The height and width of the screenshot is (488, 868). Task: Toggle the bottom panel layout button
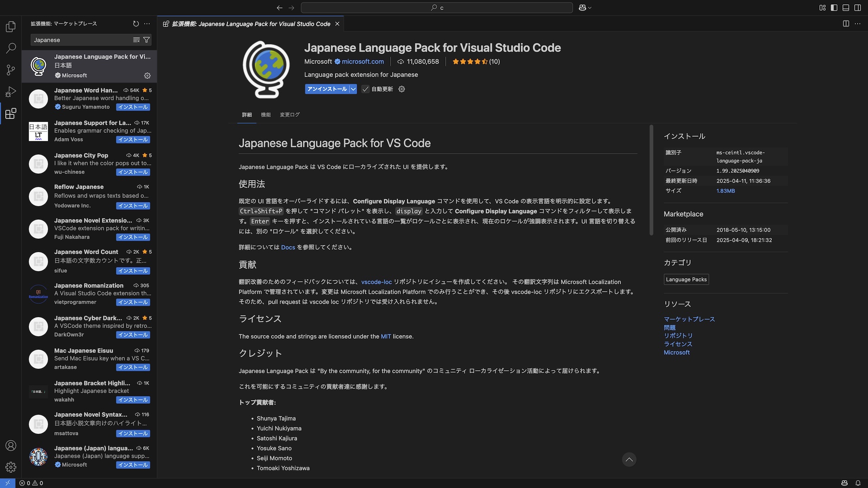tap(846, 8)
